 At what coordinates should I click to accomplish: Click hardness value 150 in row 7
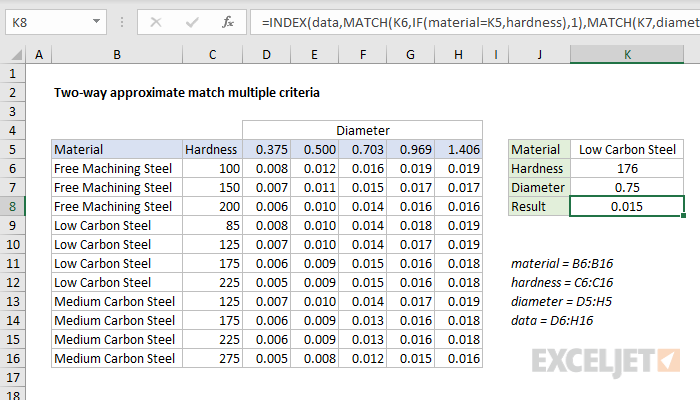coord(212,188)
